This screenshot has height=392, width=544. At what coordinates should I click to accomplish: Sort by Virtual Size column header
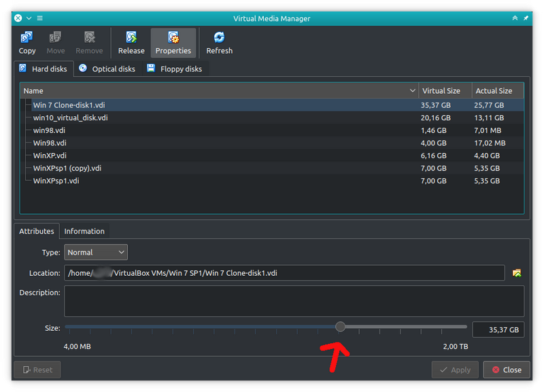441,90
